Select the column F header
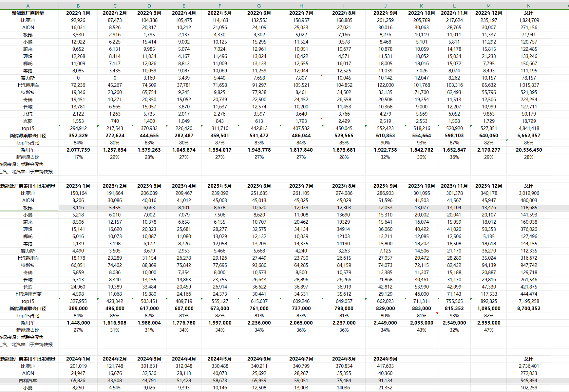This screenshot has height=392, width=569. [220, 6]
